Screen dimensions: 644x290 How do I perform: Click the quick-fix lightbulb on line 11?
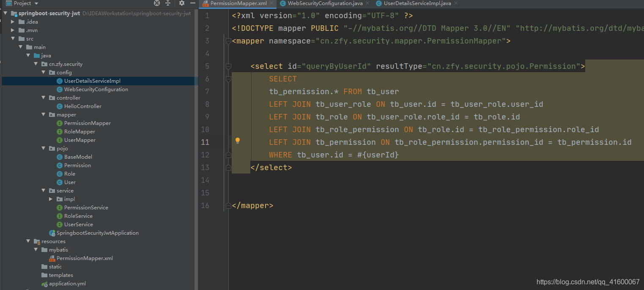(238, 140)
